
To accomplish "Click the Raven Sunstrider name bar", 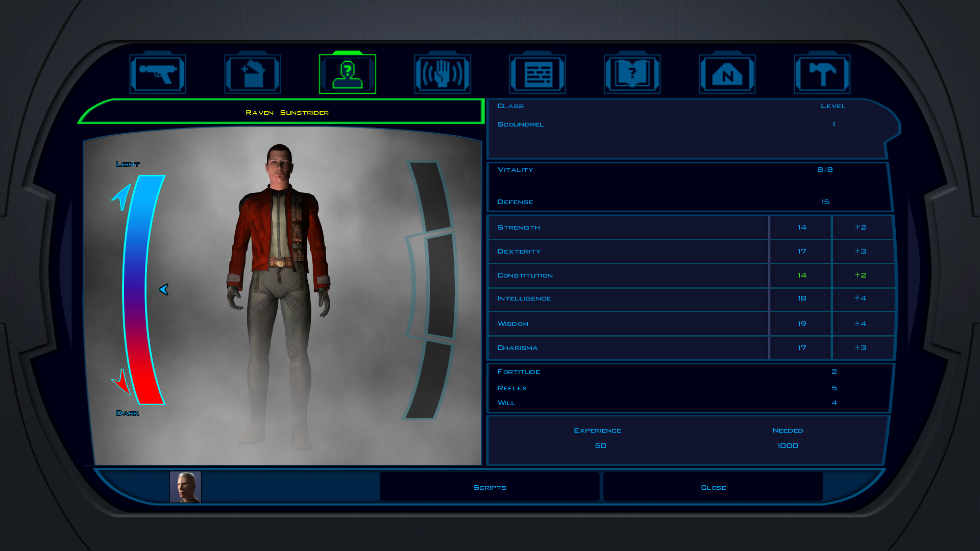I will (x=282, y=112).
